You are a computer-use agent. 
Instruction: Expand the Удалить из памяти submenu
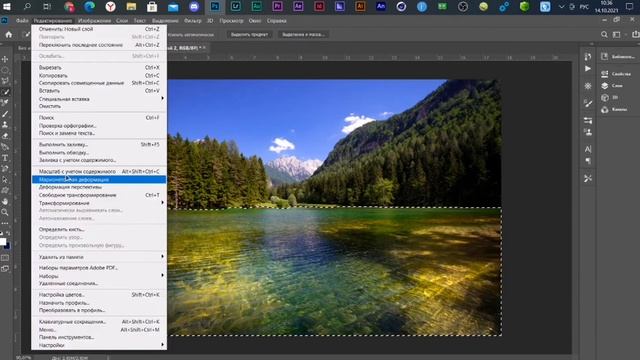click(x=99, y=257)
